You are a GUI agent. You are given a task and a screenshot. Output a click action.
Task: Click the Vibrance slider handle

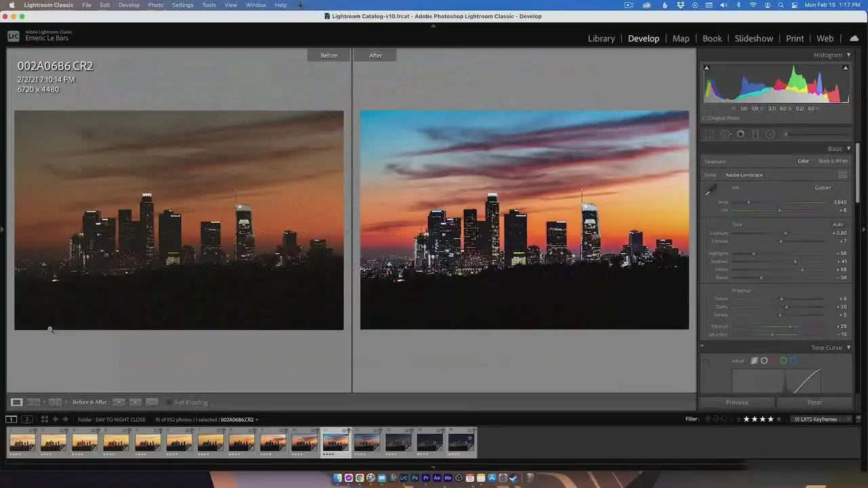789,327
